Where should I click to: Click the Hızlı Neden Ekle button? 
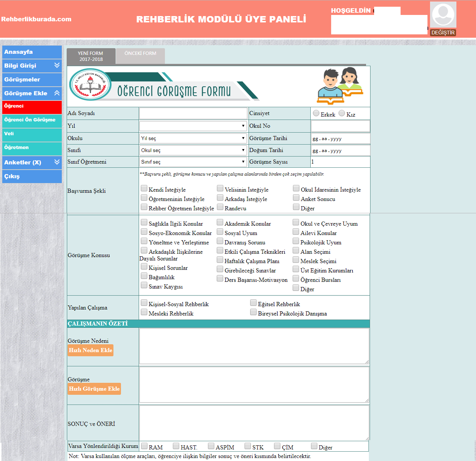tap(90, 350)
